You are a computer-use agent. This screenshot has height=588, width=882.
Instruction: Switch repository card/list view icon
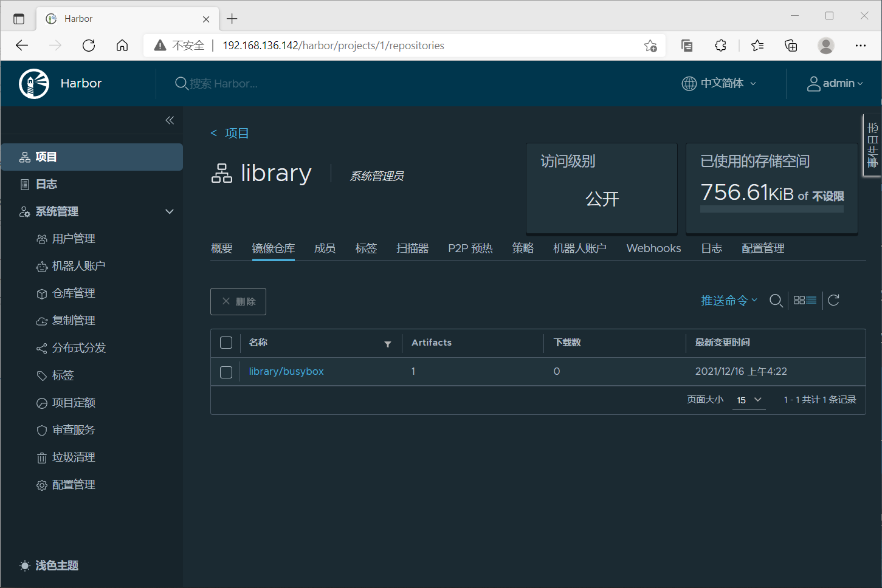click(x=805, y=300)
